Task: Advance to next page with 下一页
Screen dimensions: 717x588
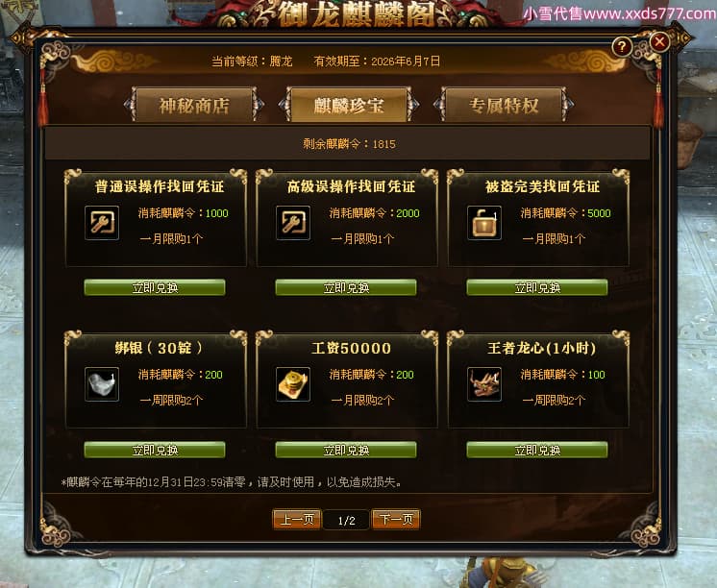Action: click(396, 520)
